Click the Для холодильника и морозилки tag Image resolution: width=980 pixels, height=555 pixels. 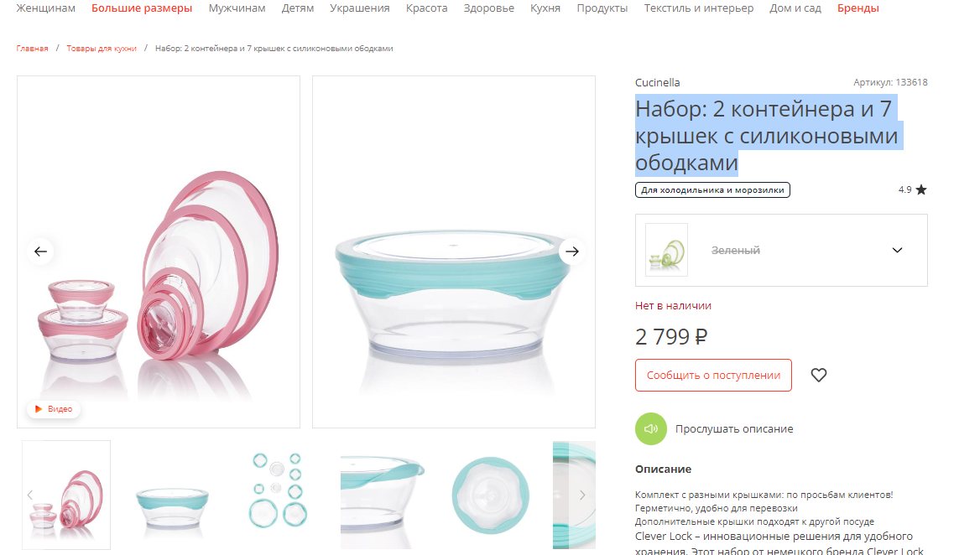tap(712, 189)
